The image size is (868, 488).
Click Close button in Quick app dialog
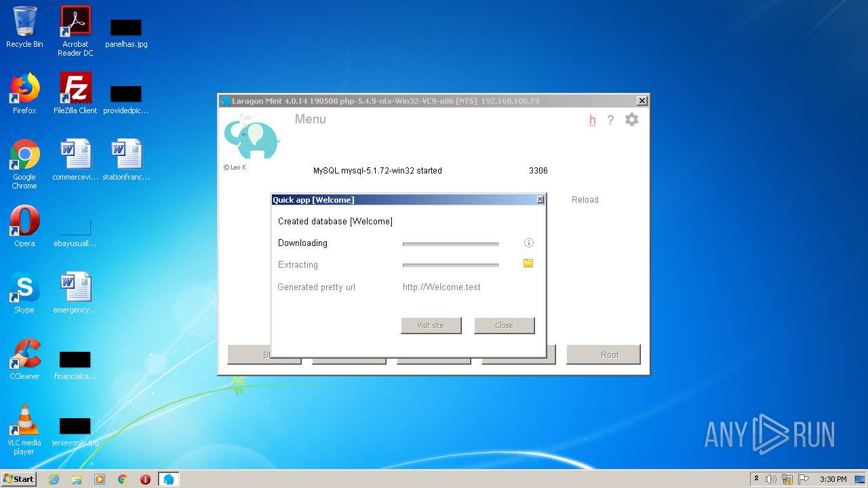coord(504,325)
